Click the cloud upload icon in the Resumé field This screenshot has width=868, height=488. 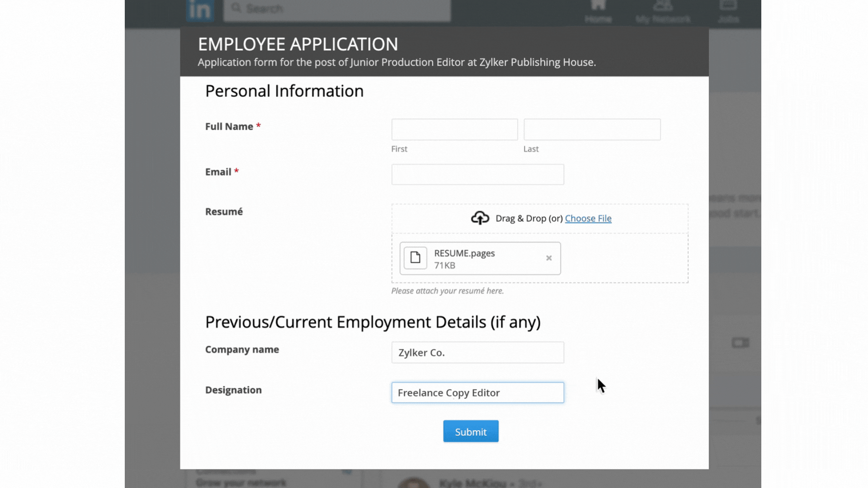pos(480,218)
